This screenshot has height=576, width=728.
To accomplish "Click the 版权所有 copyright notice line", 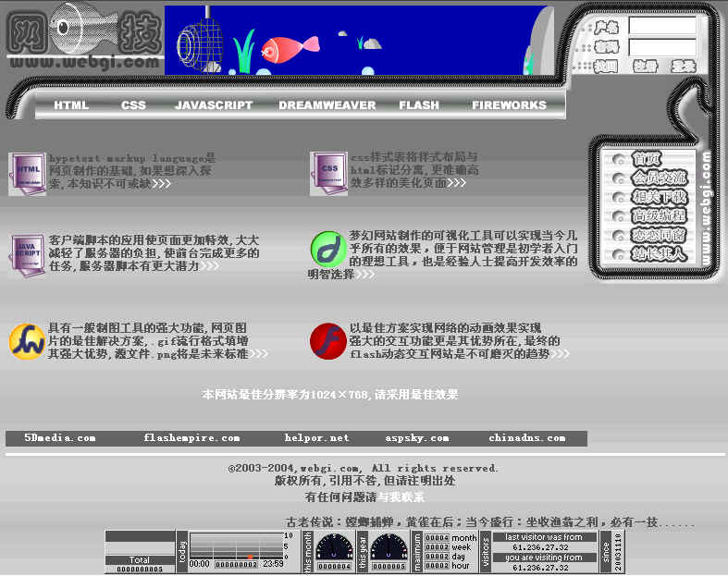I will (x=364, y=482).
